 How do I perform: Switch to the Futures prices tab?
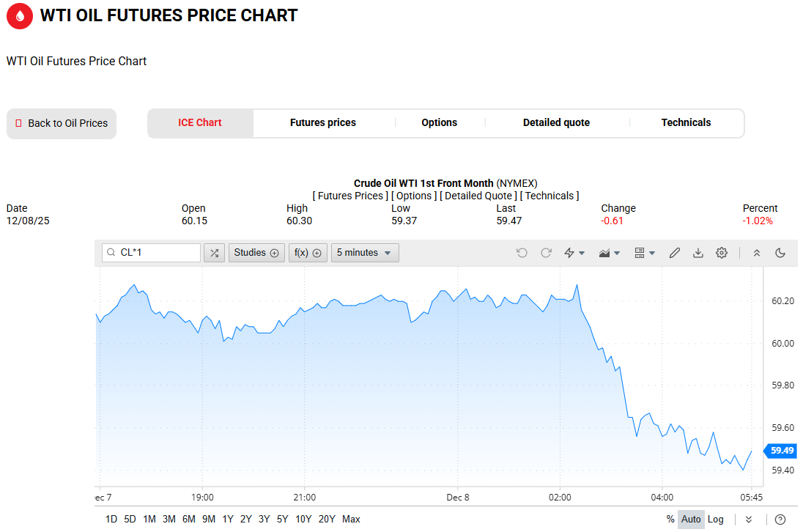323,123
